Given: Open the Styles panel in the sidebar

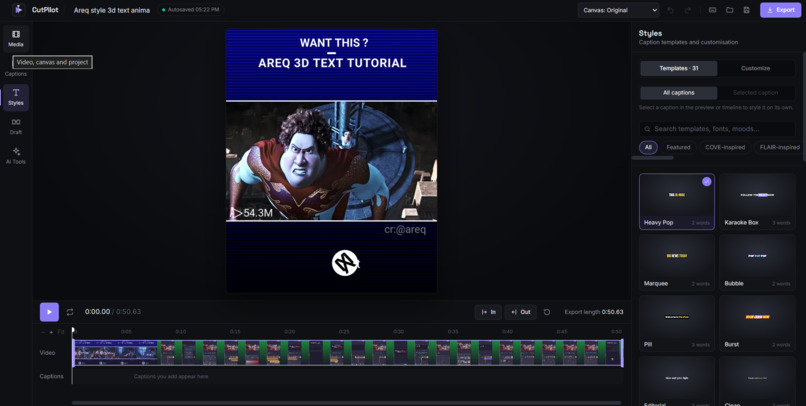Looking at the screenshot, I should coord(16,97).
